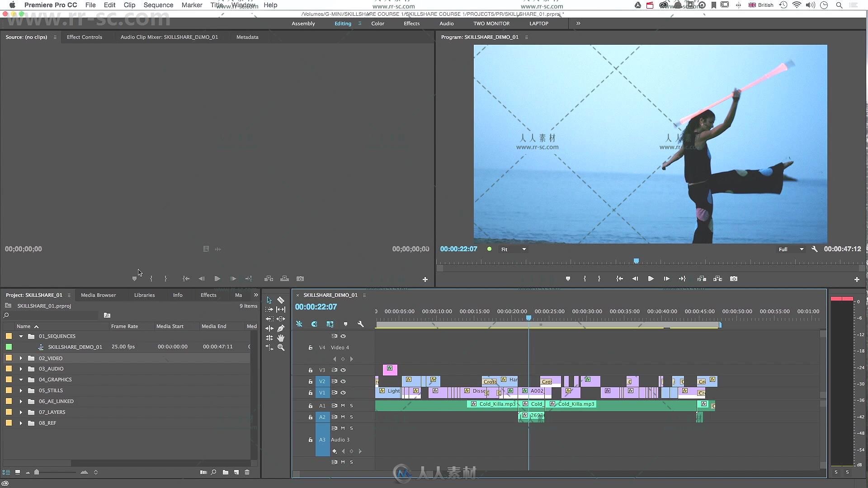Select the Zoom tool in toolbar
The width and height of the screenshot is (868, 488).
(x=281, y=348)
